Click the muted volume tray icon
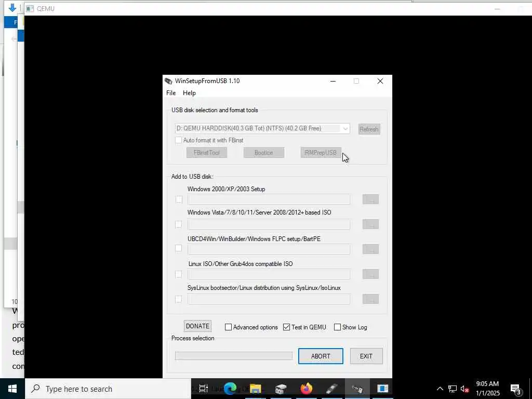The width and height of the screenshot is (532, 399). click(465, 389)
